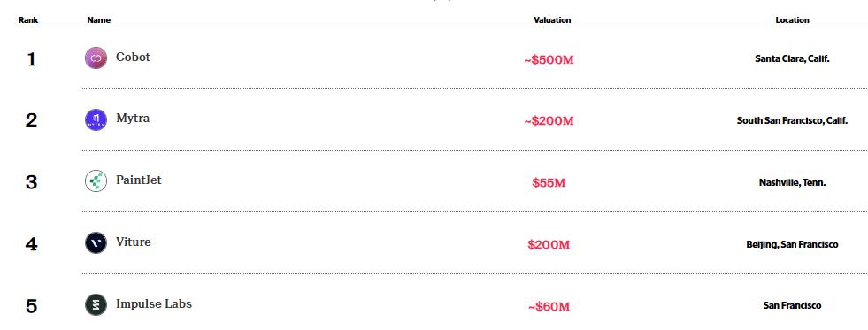Viewport: 868px width, 330px height.
Task: Open the Viture company name link
Action: tap(134, 242)
